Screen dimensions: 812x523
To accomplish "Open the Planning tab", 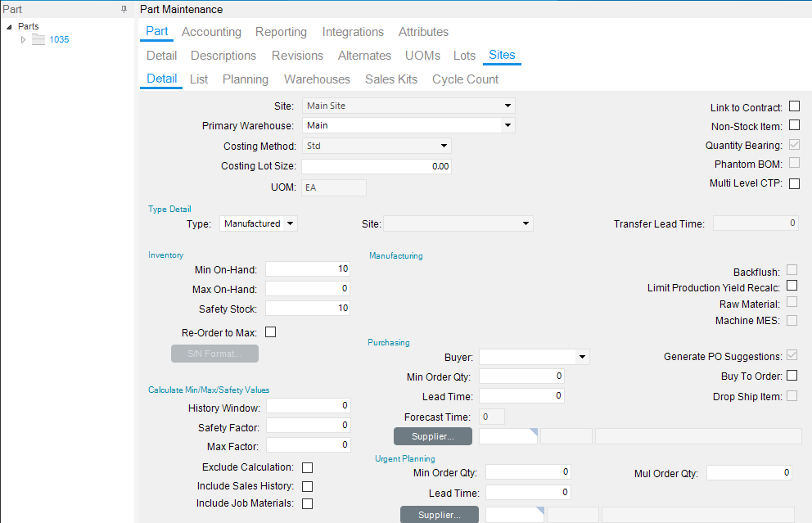I will tap(246, 79).
